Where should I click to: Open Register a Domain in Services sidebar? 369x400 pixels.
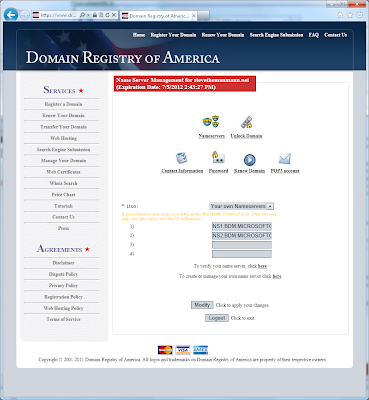tap(63, 104)
